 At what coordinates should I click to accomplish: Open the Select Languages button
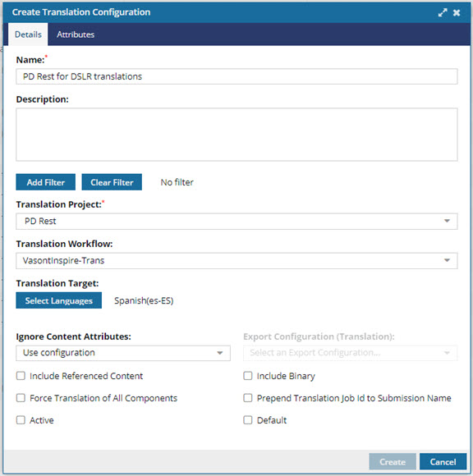(59, 300)
